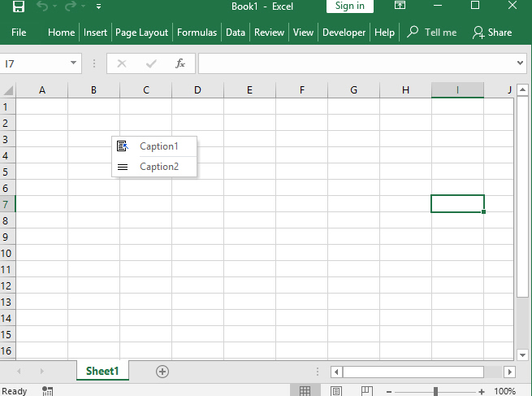This screenshot has height=396, width=532.
Task: Click the Insert Function fx icon
Action: click(179, 63)
